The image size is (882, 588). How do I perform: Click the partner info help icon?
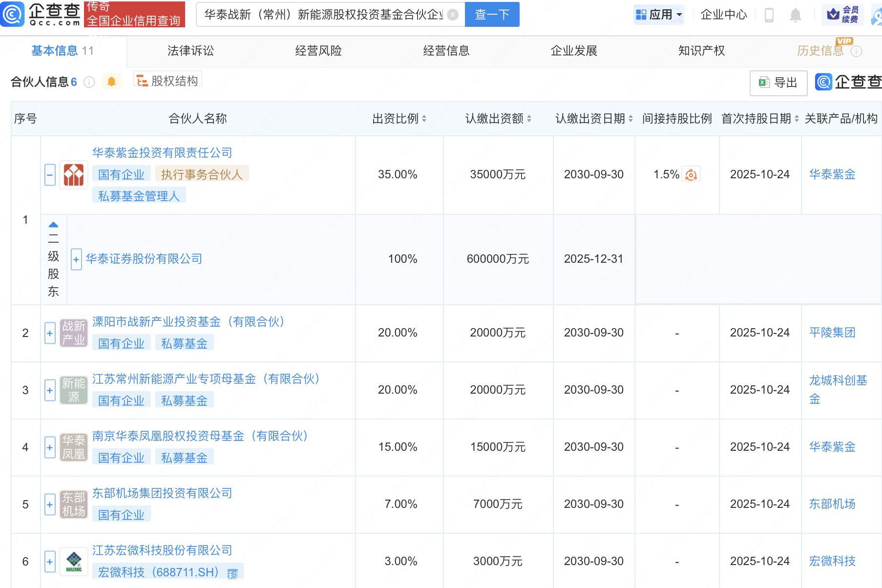89,82
